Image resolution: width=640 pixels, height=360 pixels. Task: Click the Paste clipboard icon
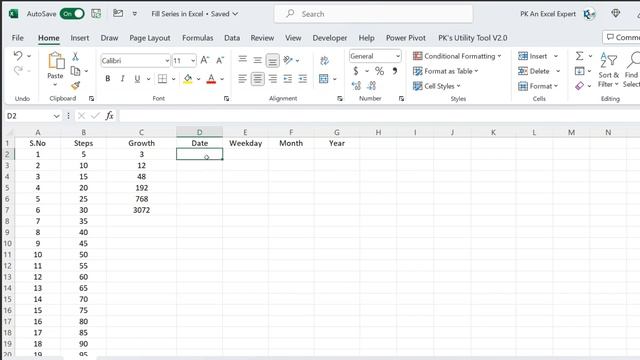tap(56, 61)
